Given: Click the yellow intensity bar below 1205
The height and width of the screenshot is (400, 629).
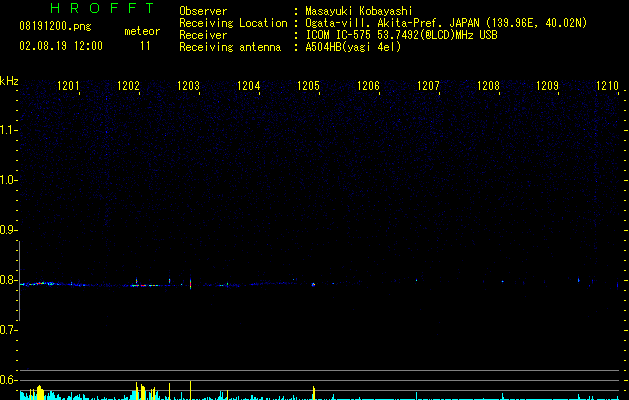Looking at the screenshot, I should 314,393.
